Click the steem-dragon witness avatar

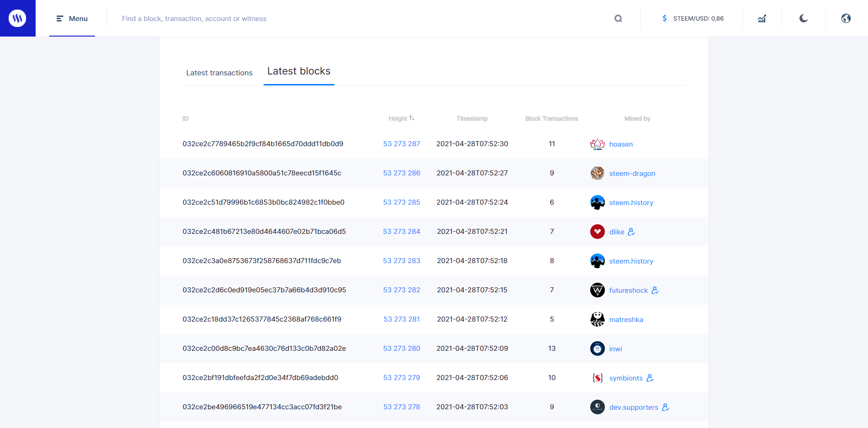point(598,173)
